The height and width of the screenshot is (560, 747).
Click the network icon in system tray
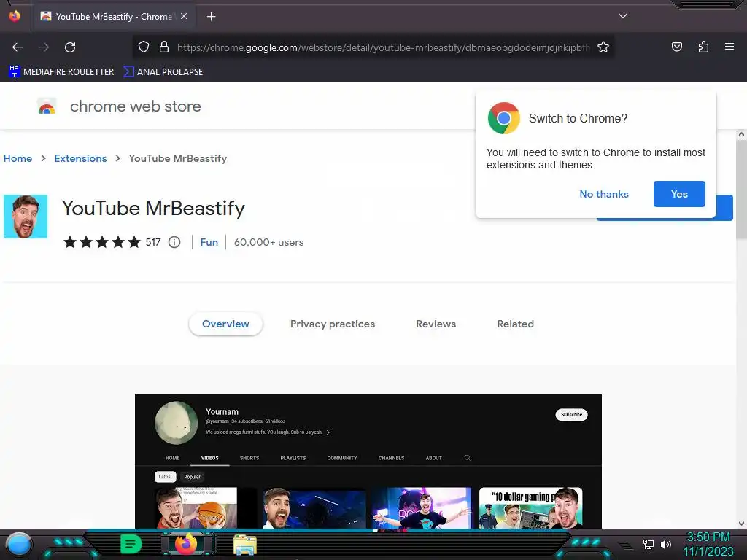[648, 544]
